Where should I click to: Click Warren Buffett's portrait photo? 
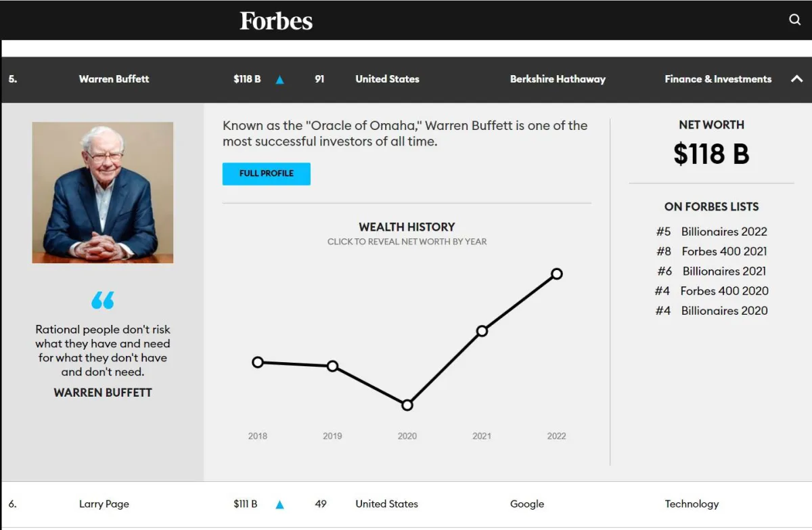pyautogui.click(x=103, y=192)
